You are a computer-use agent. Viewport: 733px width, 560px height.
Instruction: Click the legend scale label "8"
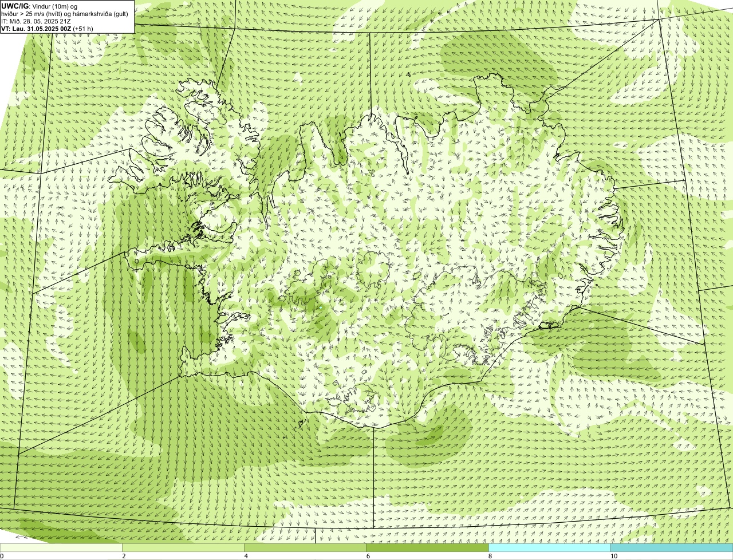pos(490,556)
